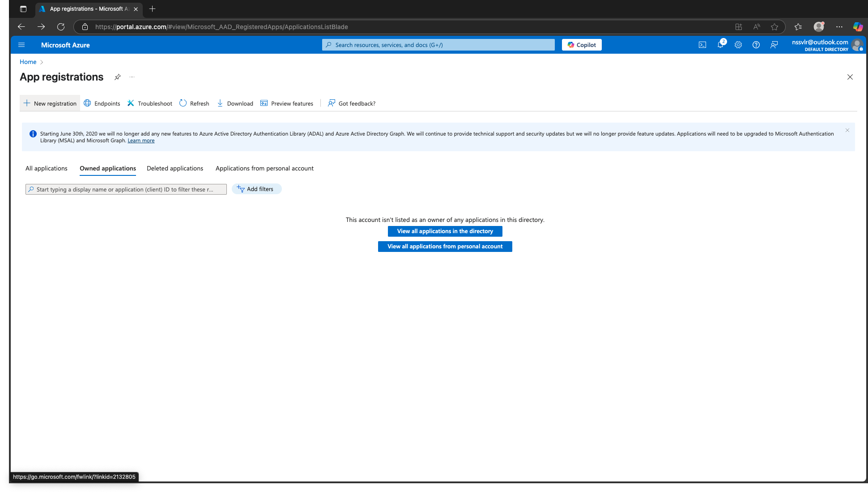Image resolution: width=868 pixels, height=494 pixels.
Task: Download the app registrations data
Action: click(235, 103)
